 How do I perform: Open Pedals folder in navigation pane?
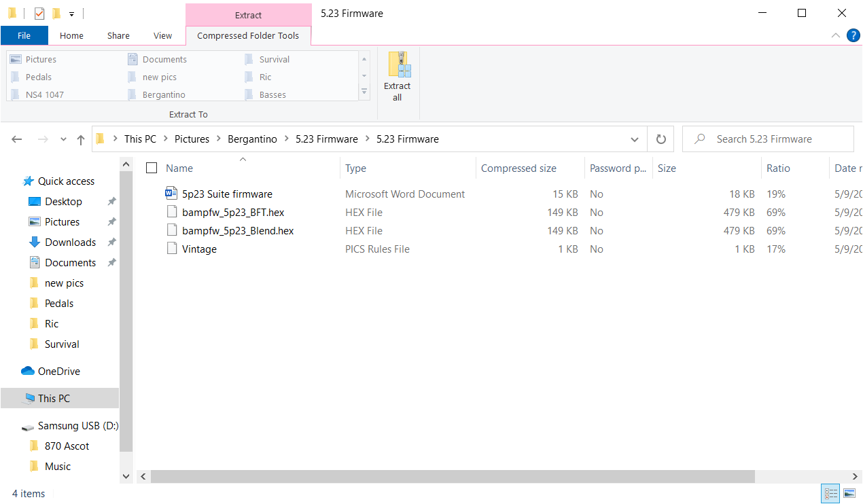coord(59,304)
